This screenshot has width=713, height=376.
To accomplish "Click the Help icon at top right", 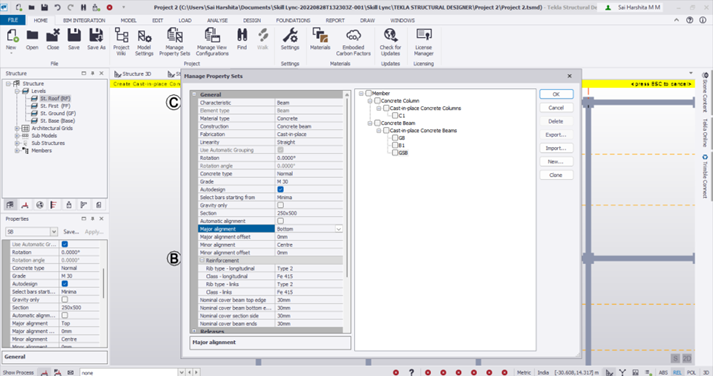I will (690, 20).
